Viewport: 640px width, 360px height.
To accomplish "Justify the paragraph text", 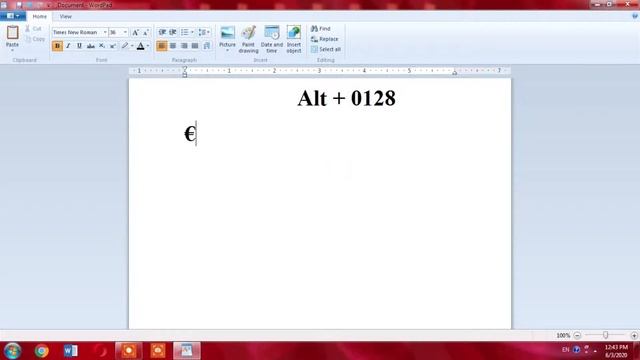I will (195, 46).
